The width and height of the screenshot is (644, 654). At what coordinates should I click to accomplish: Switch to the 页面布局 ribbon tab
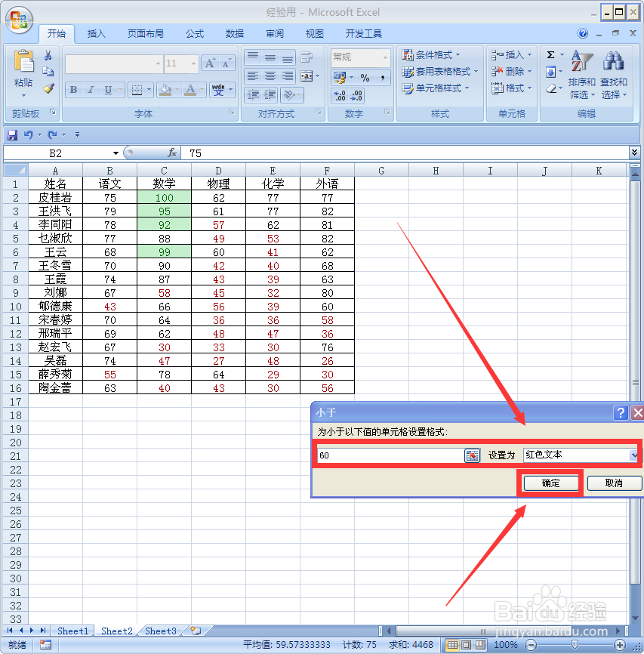(145, 33)
